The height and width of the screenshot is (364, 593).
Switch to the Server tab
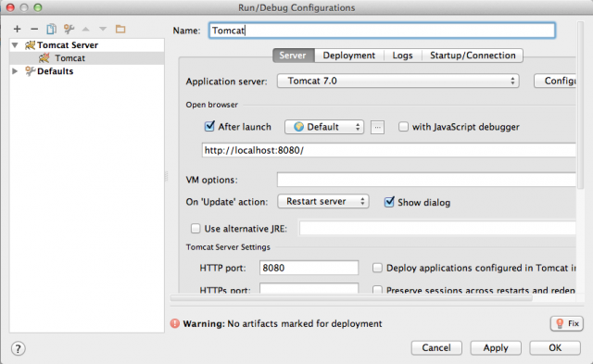293,56
